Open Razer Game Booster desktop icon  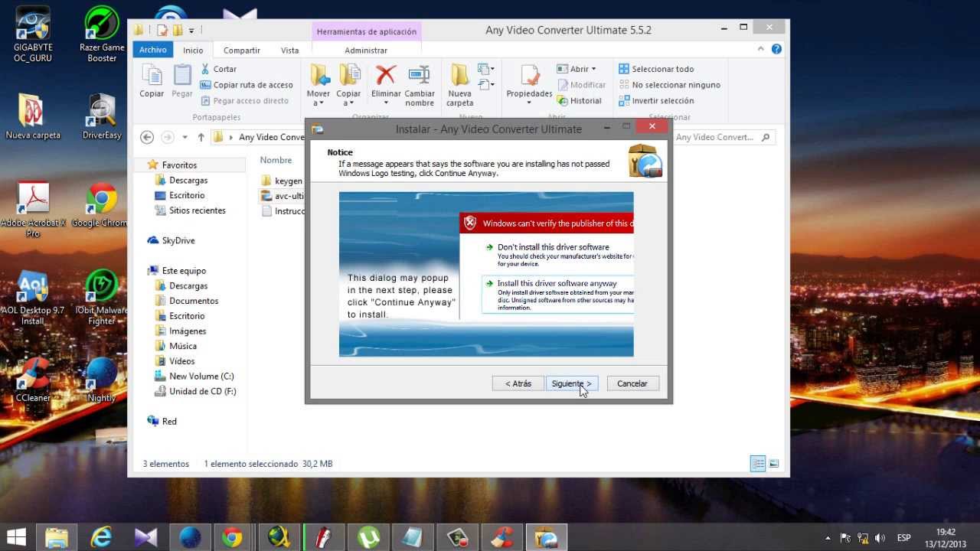click(x=102, y=35)
